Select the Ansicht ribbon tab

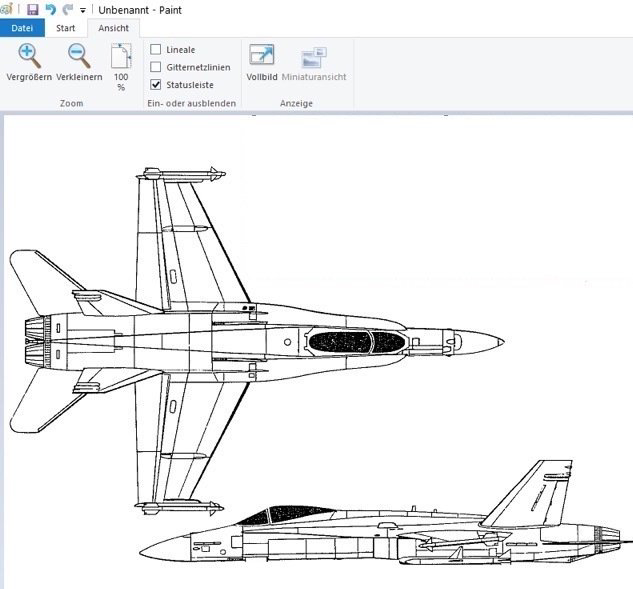[x=113, y=28]
